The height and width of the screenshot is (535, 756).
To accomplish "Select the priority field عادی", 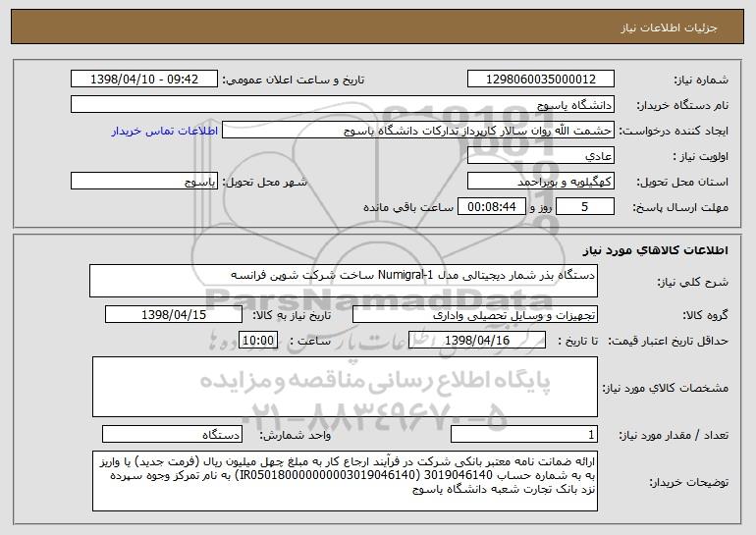I will tap(540, 156).
